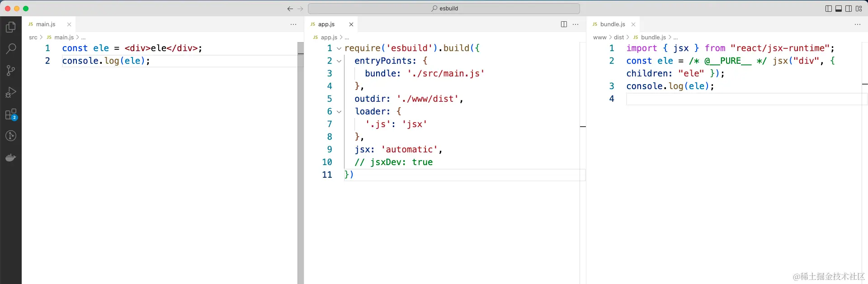Screen dimensions: 868x284
Task: Click the main.js breadcrumb item
Action: tap(64, 38)
